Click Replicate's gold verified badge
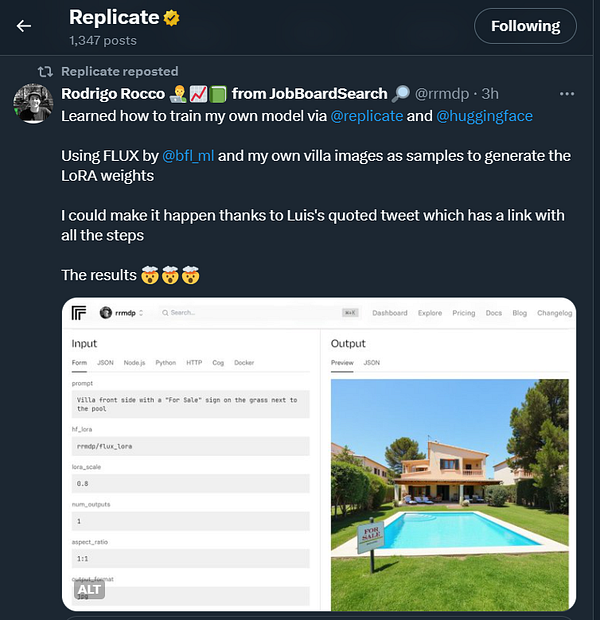This screenshot has width=600, height=620. (x=171, y=18)
